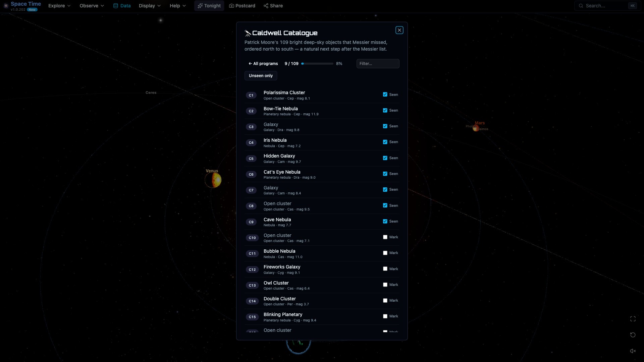Go back to All programs

coord(263,64)
